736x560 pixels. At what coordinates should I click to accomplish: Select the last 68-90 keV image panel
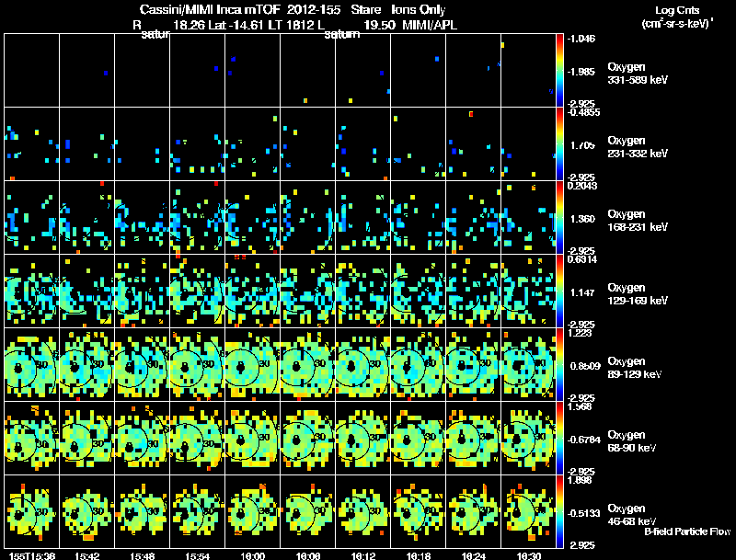pyautogui.click(x=528, y=438)
